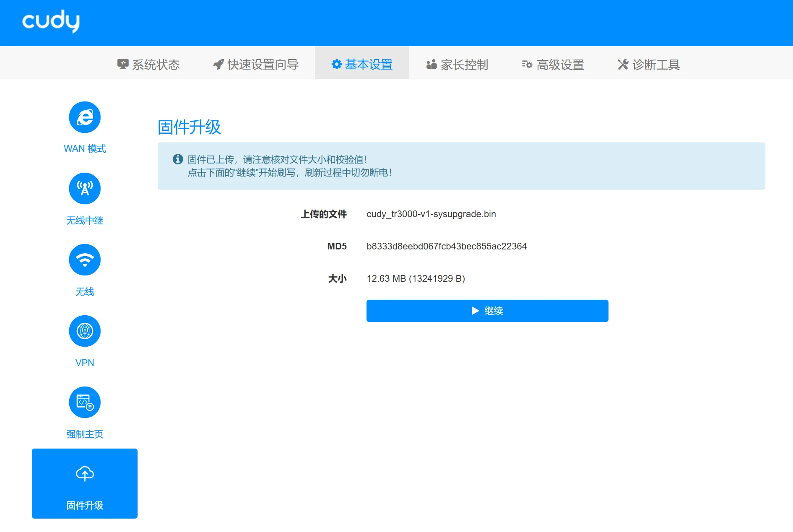Switch to the 系统状态 tab
Image resolution: width=793 pixels, height=532 pixels.
coord(148,65)
